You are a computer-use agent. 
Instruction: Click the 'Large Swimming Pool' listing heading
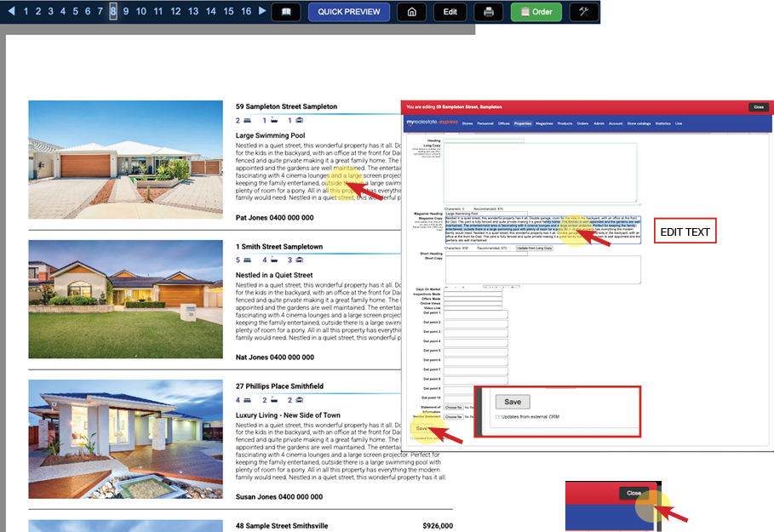coord(270,135)
